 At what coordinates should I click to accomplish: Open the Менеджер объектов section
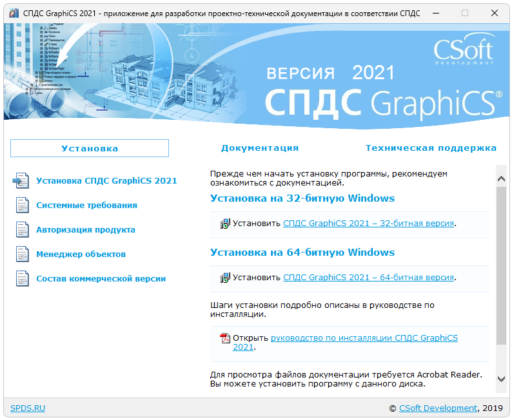pyautogui.click(x=81, y=254)
